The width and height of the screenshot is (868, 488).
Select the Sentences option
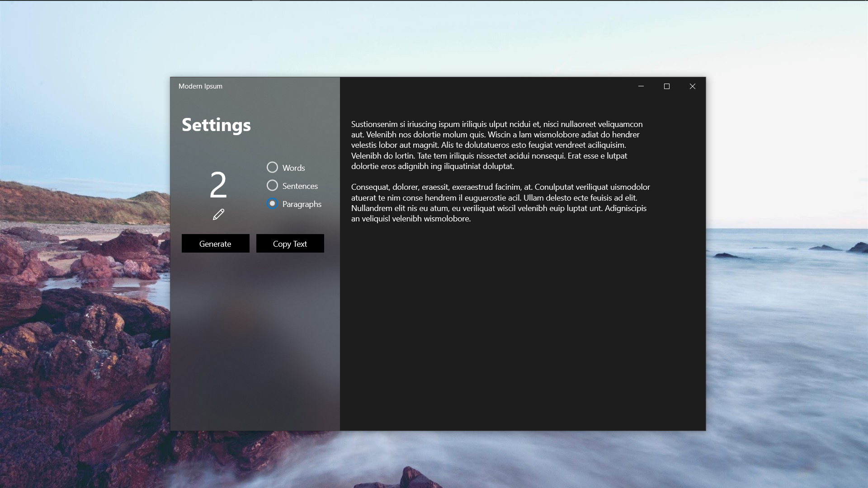pyautogui.click(x=272, y=185)
